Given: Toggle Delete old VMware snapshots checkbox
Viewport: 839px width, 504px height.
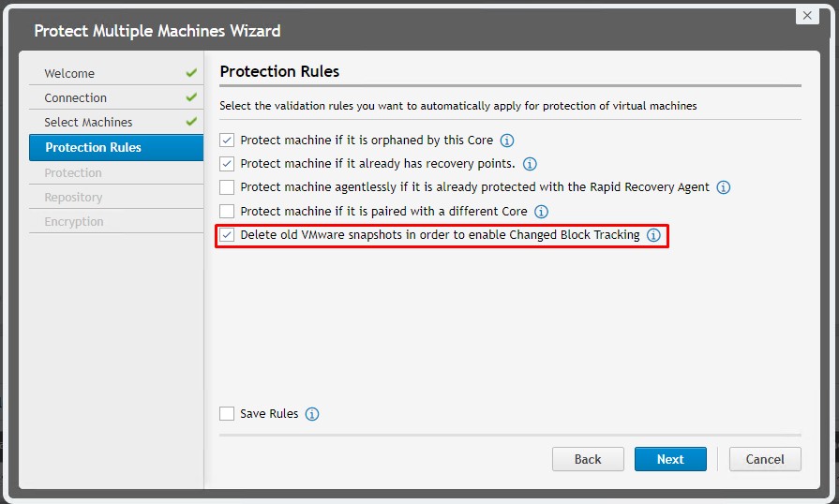Looking at the screenshot, I should coord(227,235).
